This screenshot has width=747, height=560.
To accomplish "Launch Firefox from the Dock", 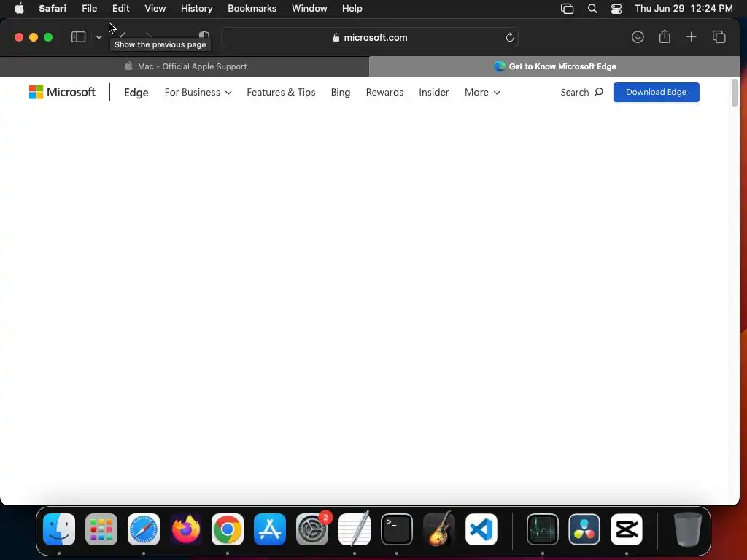I will click(x=186, y=529).
